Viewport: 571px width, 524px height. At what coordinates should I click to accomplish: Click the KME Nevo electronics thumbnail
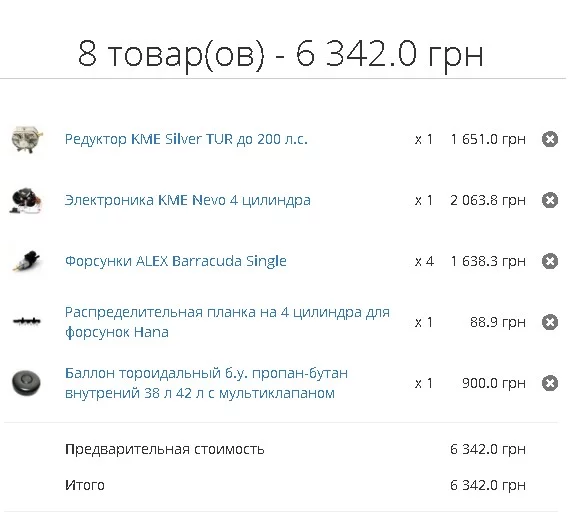[27, 200]
